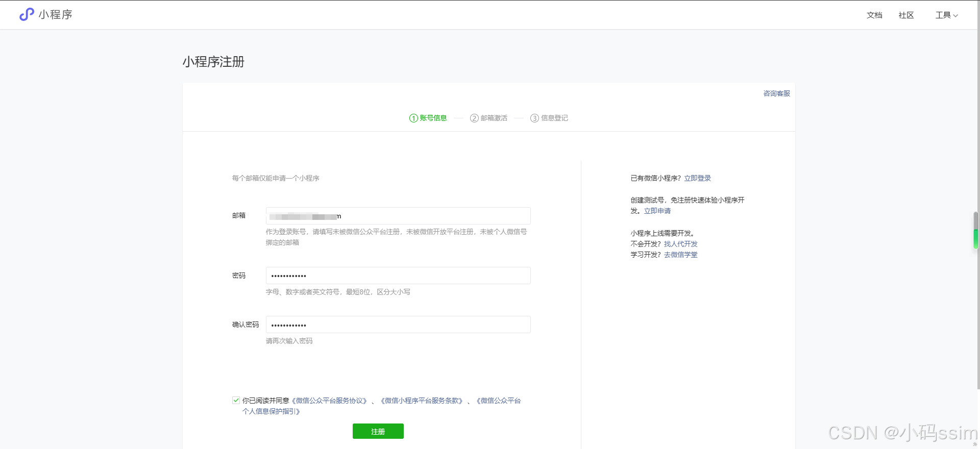Click into the 确认密码 input field
The width and height of the screenshot is (980, 449).
(x=398, y=325)
